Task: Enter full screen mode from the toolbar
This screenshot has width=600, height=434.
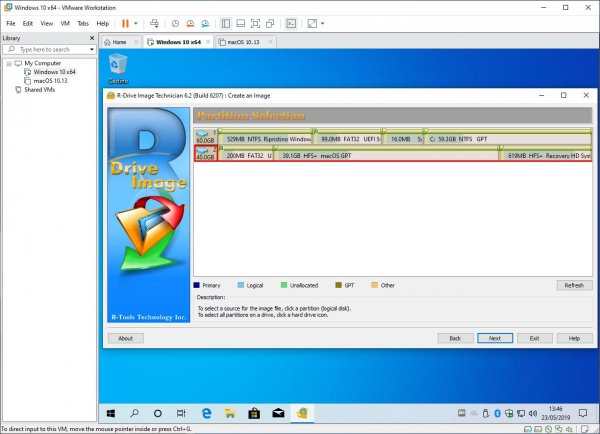Action: pyautogui.click(x=255, y=24)
